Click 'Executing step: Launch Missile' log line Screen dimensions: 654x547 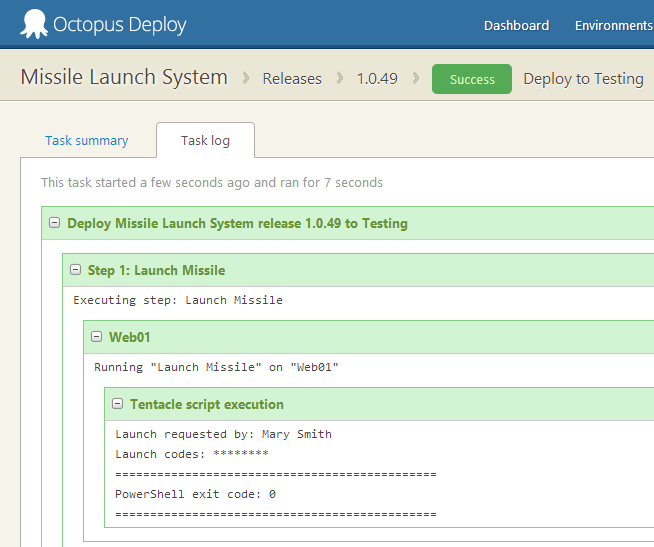tap(178, 300)
